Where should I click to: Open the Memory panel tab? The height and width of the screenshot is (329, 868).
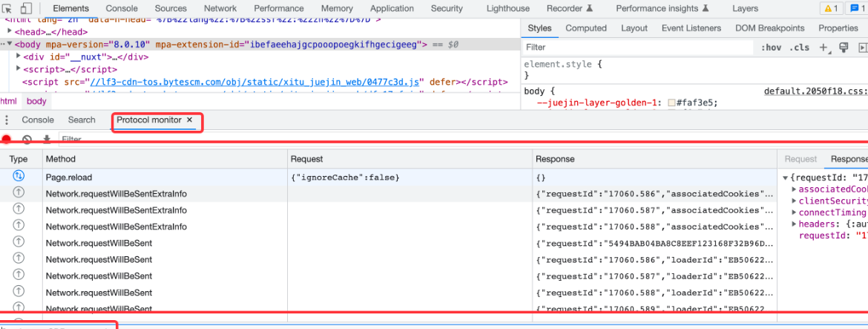[x=337, y=8]
